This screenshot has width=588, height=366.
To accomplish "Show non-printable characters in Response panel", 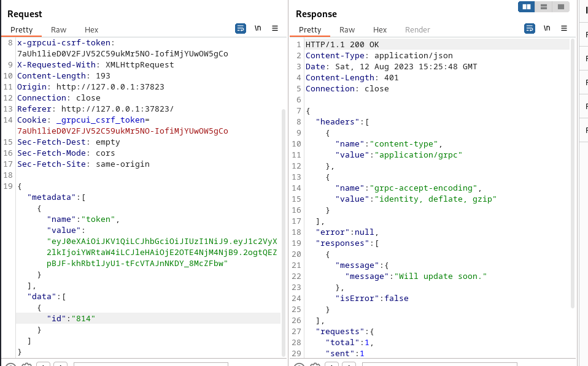I will point(547,28).
